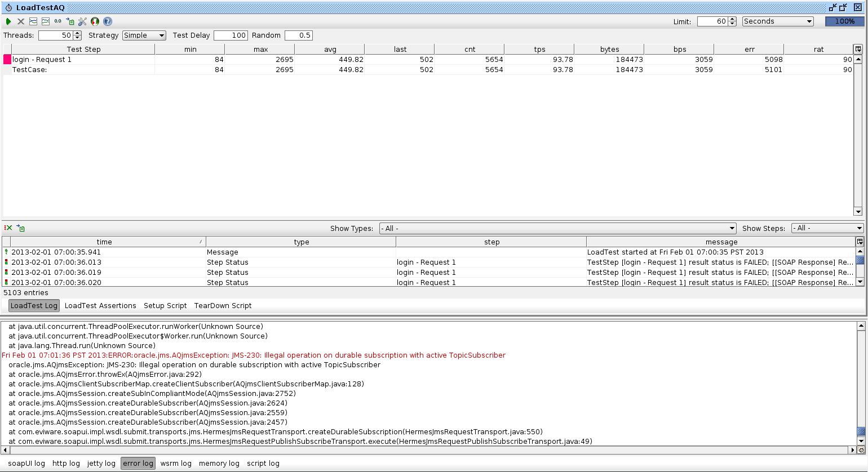Select the Statistics Graph icon
The height and width of the screenshot is (472, 868).
click(34, 21)
